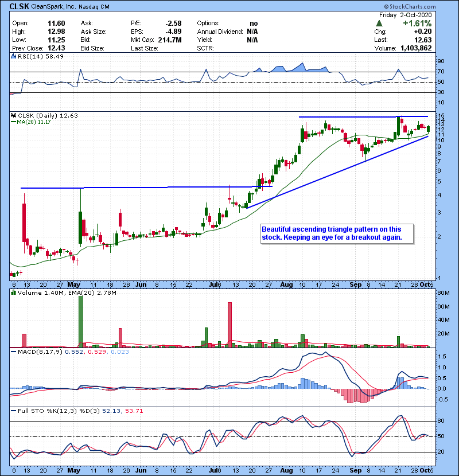459x476 pixels.
Task: Click the ascending triangle annotation text box
Action: pos(337,233)
